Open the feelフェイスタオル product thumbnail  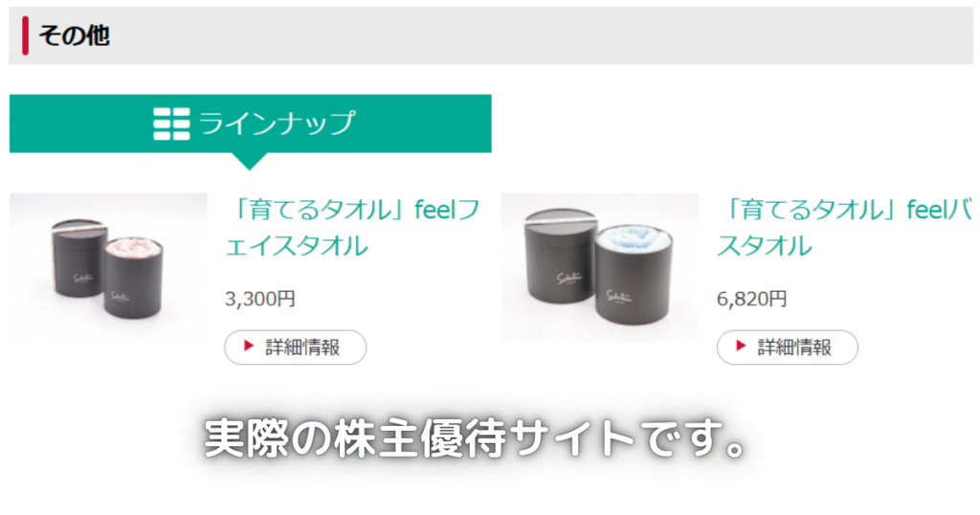[108, 267]
